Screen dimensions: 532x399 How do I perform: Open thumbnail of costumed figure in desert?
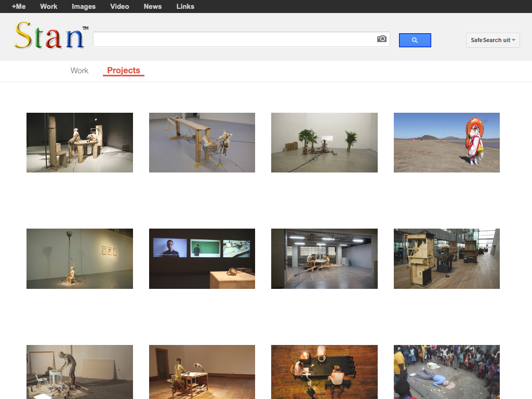coord(446,142)
